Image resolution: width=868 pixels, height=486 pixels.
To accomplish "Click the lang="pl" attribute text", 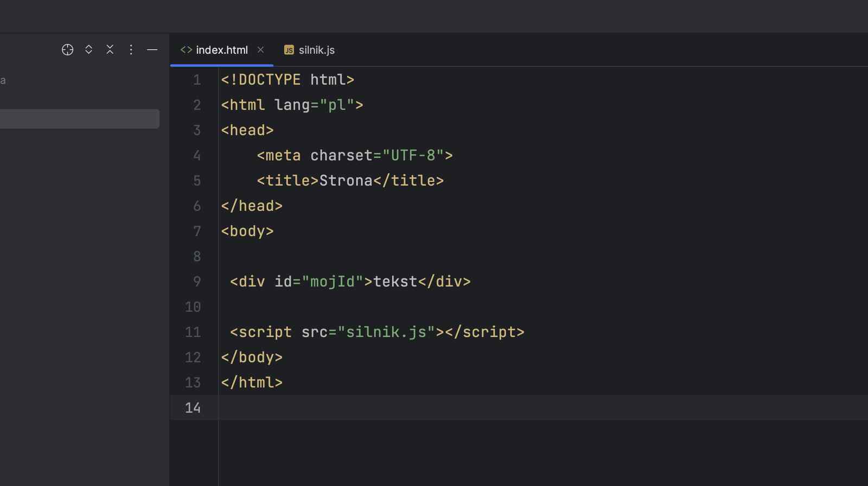I will [x=314, y=105].
